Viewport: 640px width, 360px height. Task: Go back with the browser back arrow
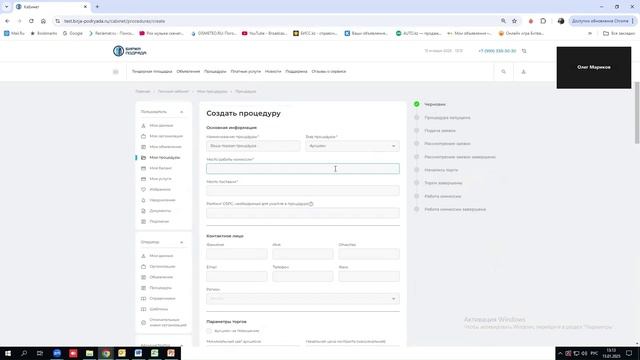coord(7,21)
